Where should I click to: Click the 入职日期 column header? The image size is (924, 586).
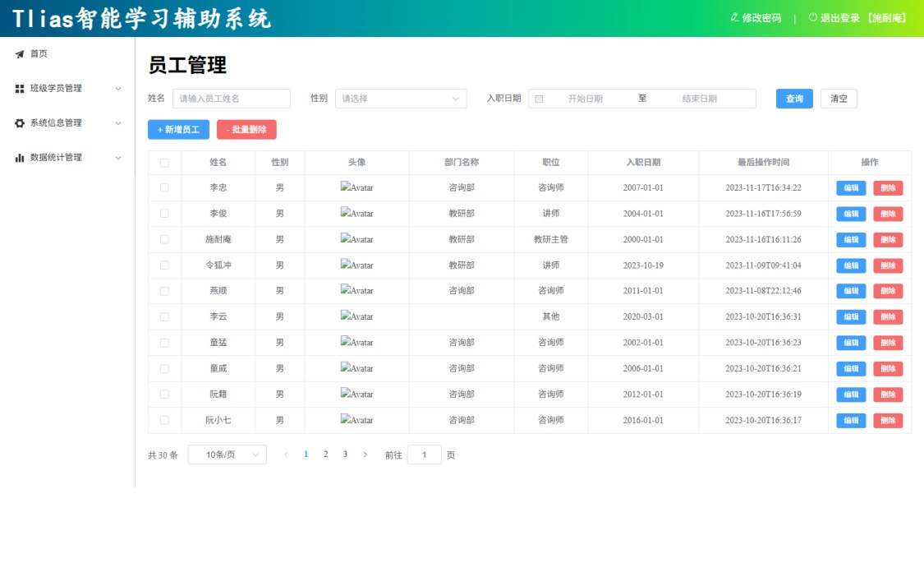(x=643, y=162)
